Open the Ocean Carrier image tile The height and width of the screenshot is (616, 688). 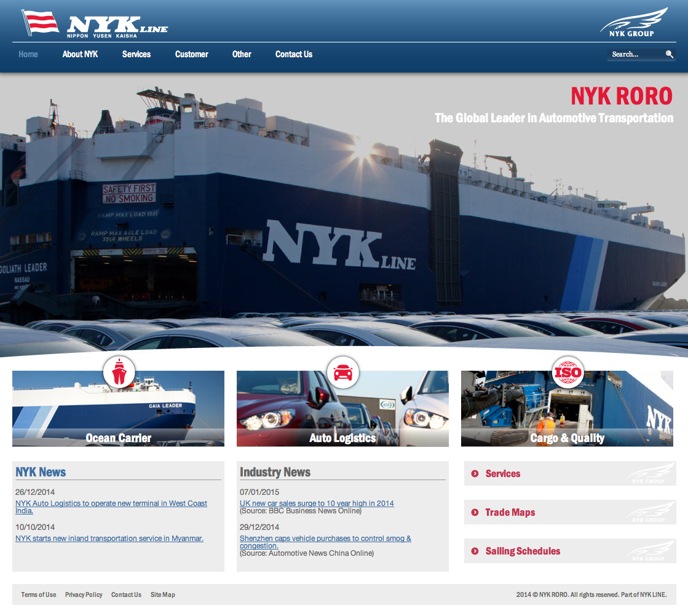pyautogui.click(x=118, y=408)
